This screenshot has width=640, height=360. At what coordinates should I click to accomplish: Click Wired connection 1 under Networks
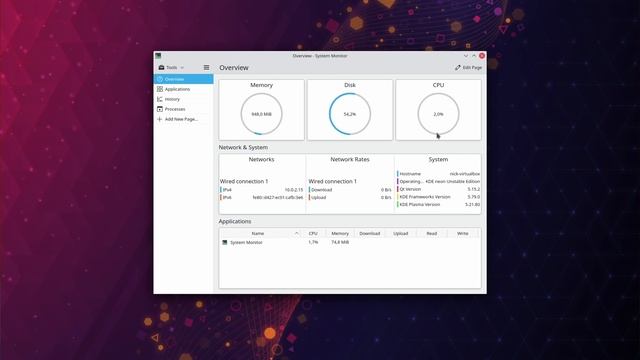[x=244, y=181]
